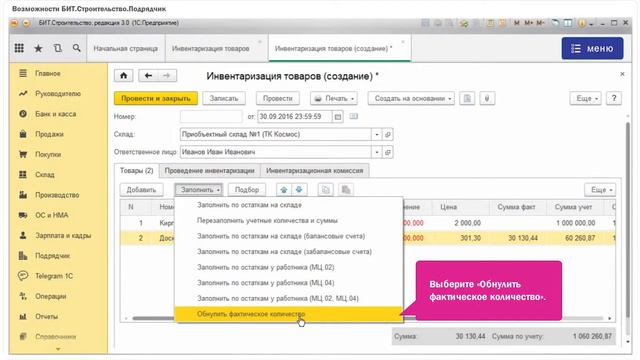The width and height of the screenshot is (640, 360).
Task: Open Ответственное лицо field's open-link icon
Action: click(x=388, y=152)
